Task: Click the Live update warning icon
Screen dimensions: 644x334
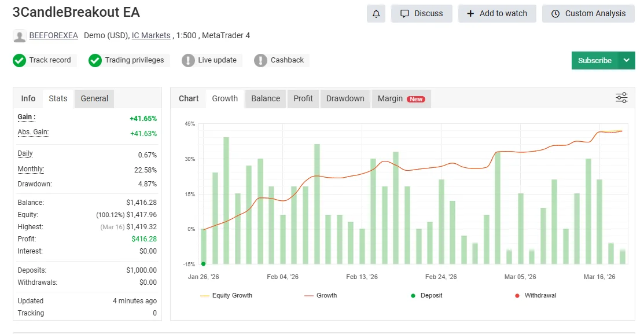Action: [188, 60]
